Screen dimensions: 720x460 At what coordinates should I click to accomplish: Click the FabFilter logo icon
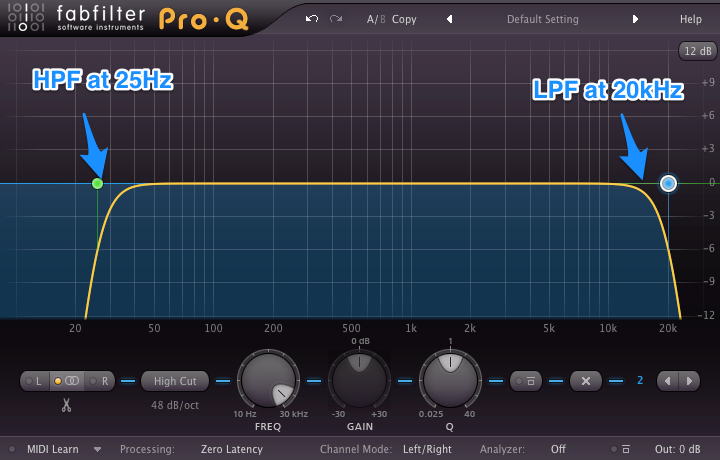coord(26,17)
